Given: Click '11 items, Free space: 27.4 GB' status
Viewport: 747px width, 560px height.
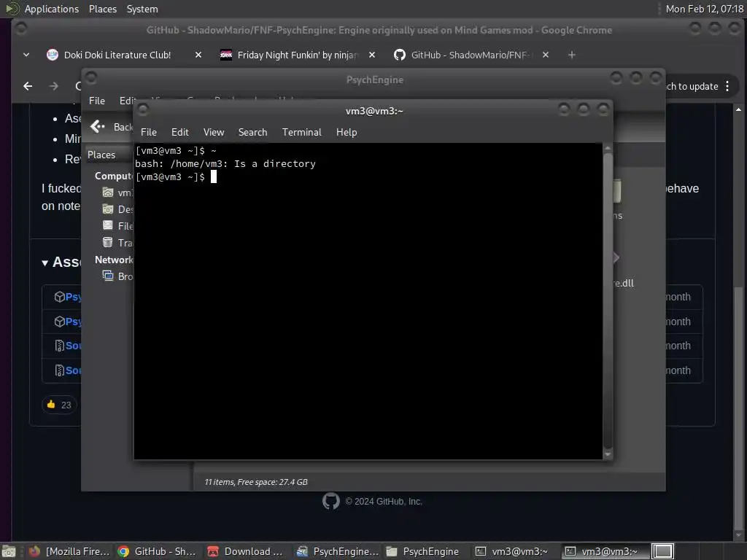Looking at the screenshot, I should [256, 482].
